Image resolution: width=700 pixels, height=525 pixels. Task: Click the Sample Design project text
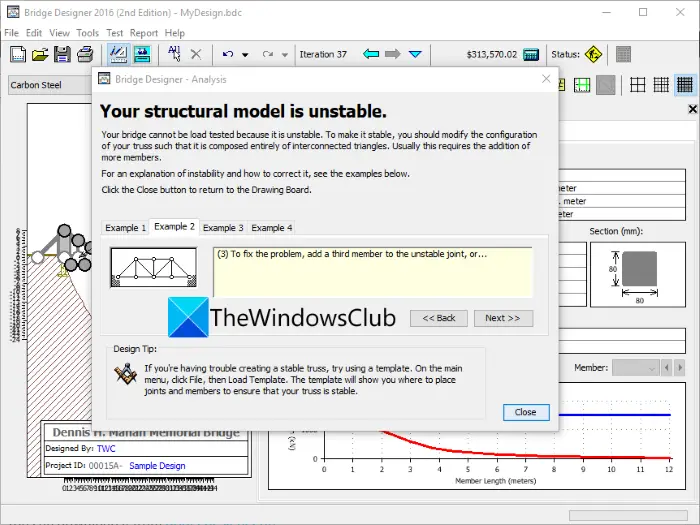(157, 466)
